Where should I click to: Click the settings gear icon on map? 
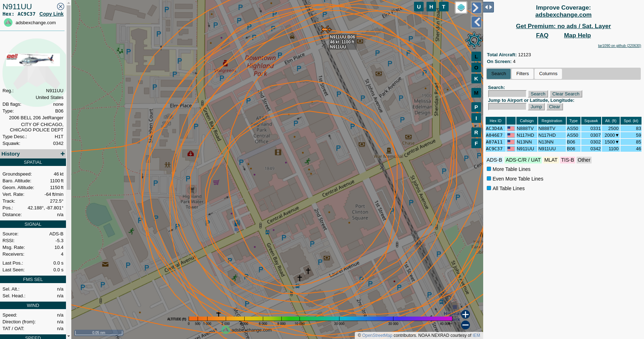474,40
